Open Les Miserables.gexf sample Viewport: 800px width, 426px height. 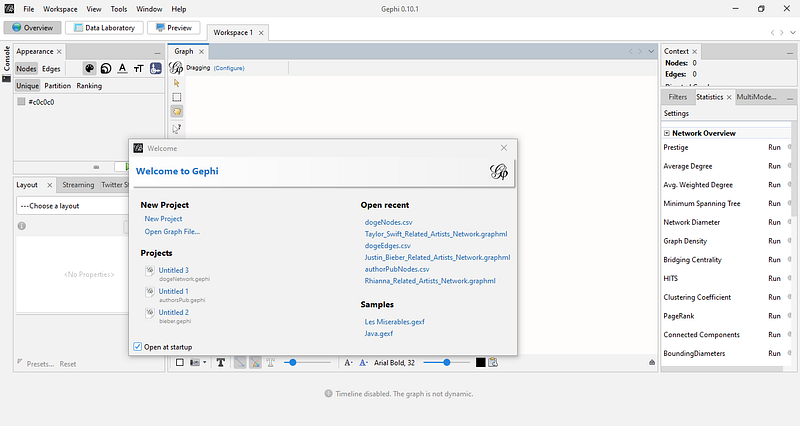(394, 322)
